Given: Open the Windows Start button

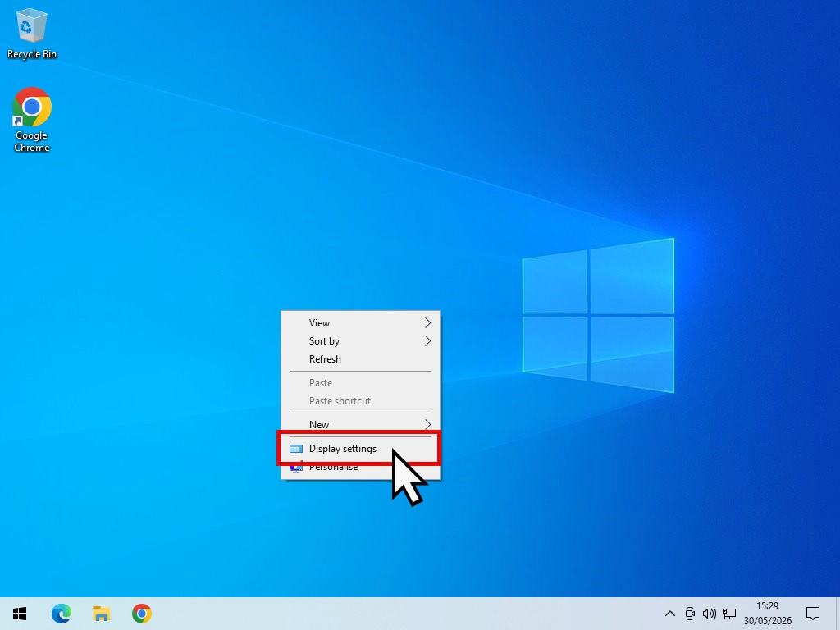Looking at the screenshot, I should click(20, 614).
